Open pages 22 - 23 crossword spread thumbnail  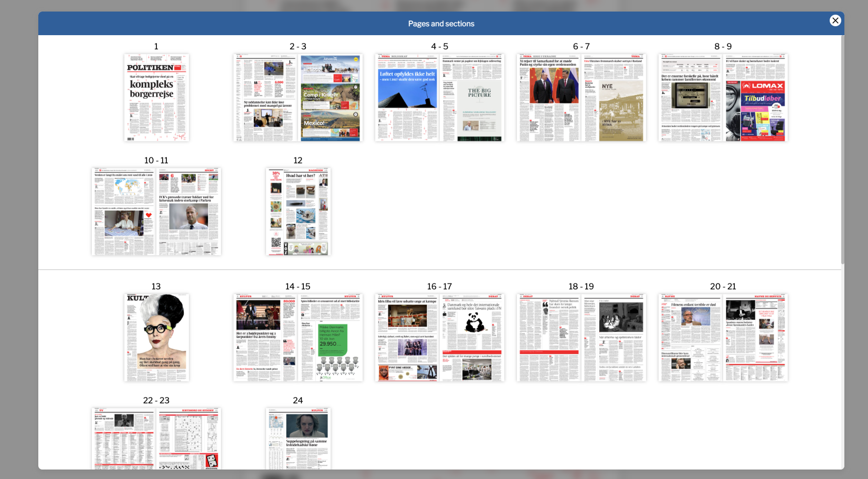pos(156,439)
